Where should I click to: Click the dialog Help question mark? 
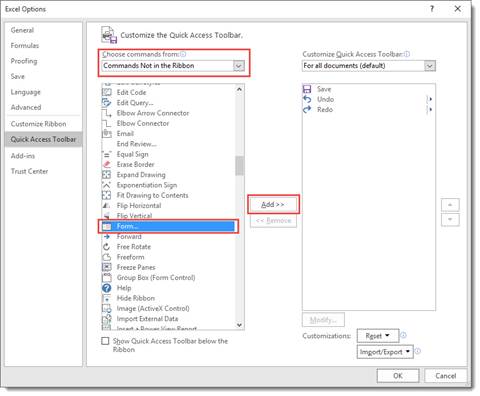(432, 9)
